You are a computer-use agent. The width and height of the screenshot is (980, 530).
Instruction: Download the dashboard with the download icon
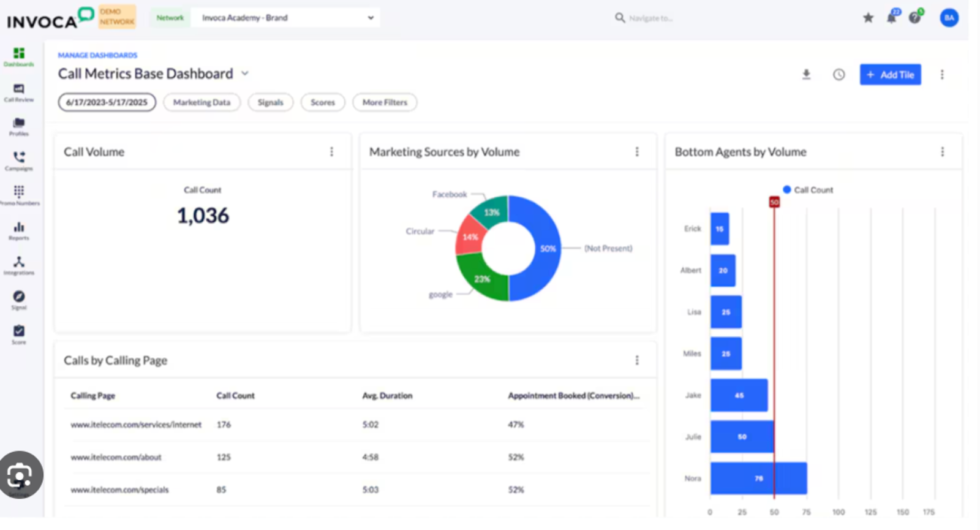[x=806, y=75]
